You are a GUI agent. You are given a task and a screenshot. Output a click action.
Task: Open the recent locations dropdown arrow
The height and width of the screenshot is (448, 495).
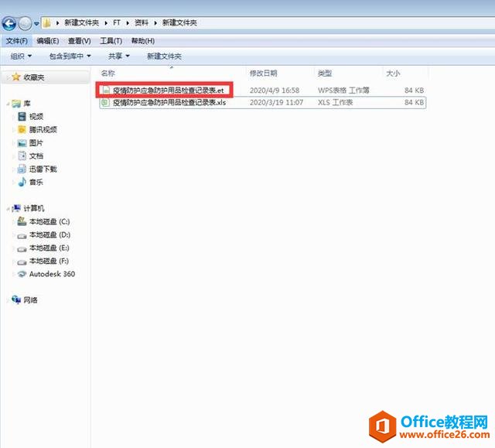point(36,24)
